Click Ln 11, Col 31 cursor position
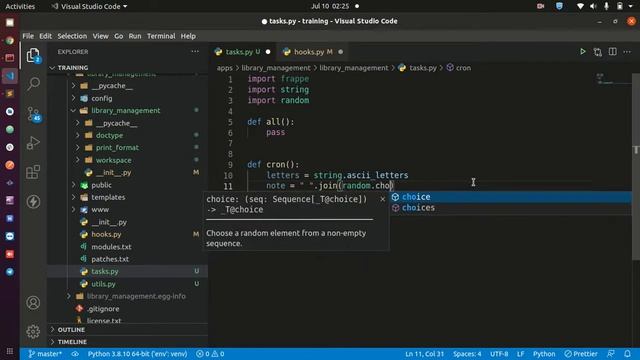Image resolution: width=640 pixels, height=360 pixels. (x=424, y=354)
